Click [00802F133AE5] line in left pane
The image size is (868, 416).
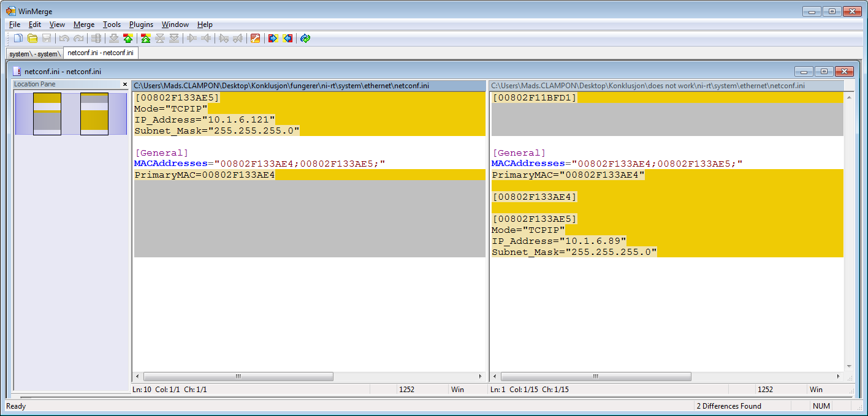[x=177, y=97]
